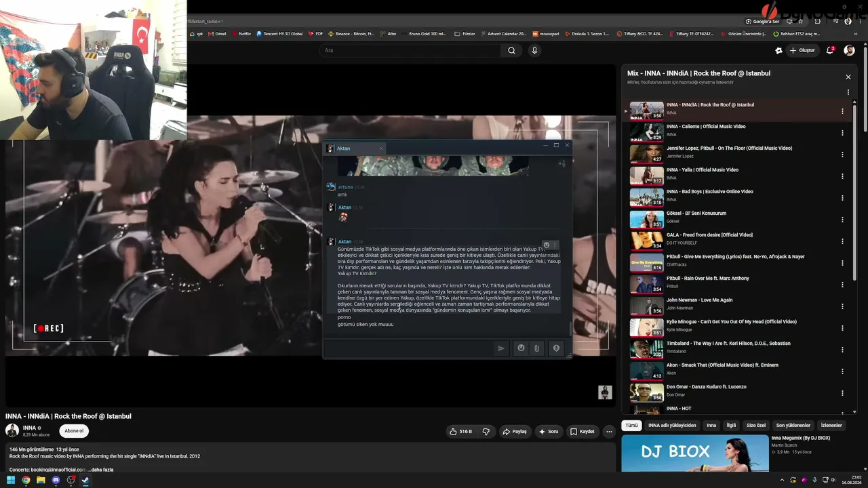Invite a friend to the Aktan chat
This screenshot has width=868, height=488.
(x=561, y=163)
